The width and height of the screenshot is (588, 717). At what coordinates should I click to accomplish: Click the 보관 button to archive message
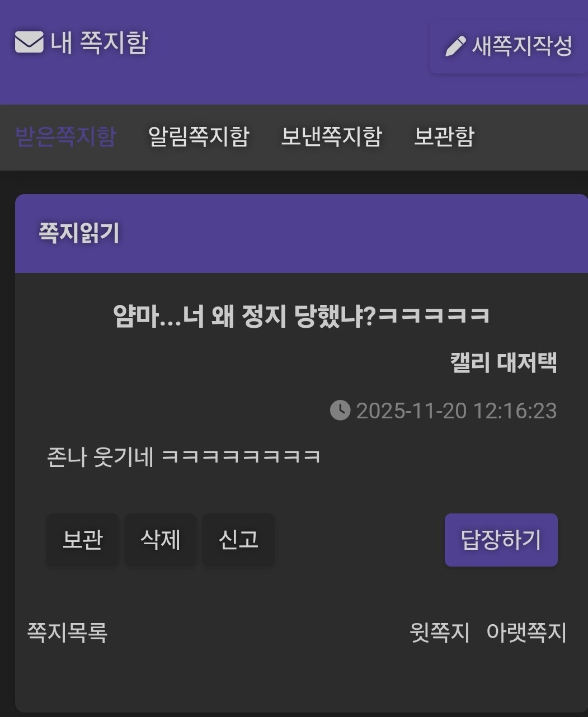click(x=82, y=540)
